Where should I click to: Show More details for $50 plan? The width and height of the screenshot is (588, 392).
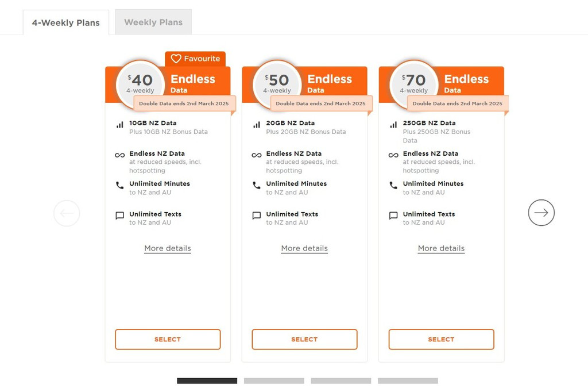pyautogui.click(x=304, y=248)
